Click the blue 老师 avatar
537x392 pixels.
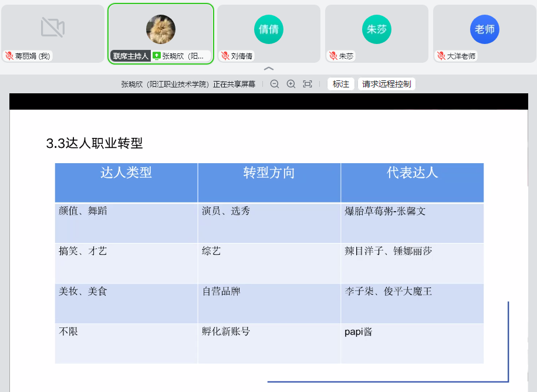(485, 29)
